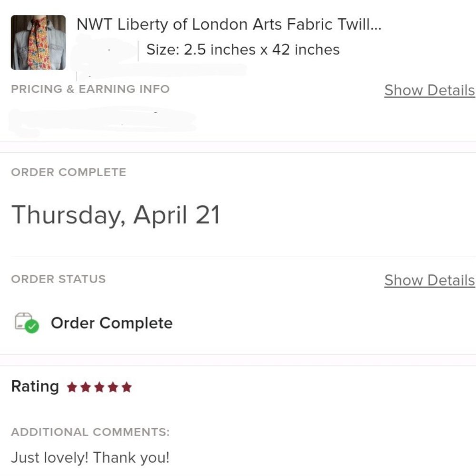Image resolution: width=476 pixels, height=476 pixels.
Task: Click the green checkmark badge
Action: click(x=32, y=327)
